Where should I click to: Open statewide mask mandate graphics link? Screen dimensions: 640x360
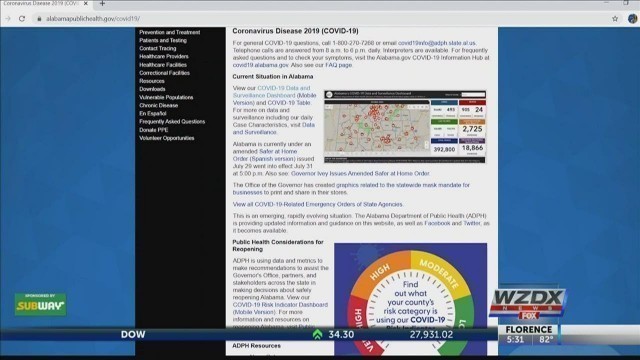tap(351, 189)
